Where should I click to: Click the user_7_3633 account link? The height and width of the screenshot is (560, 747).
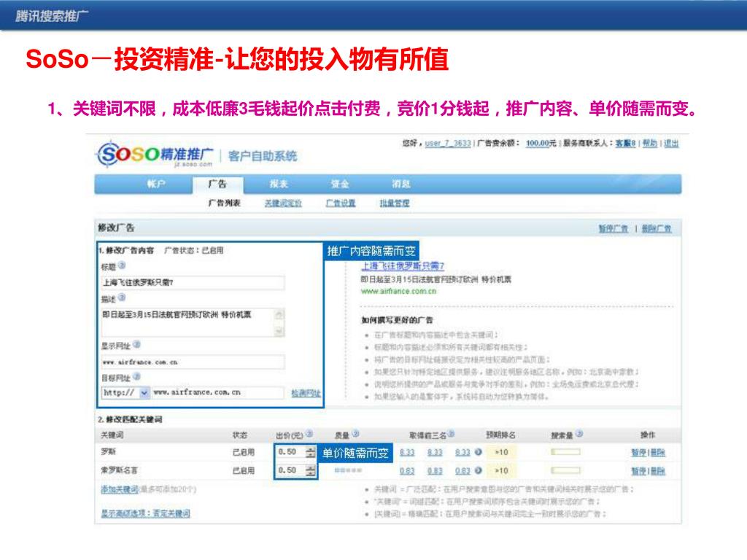click(x=447, y=143)
